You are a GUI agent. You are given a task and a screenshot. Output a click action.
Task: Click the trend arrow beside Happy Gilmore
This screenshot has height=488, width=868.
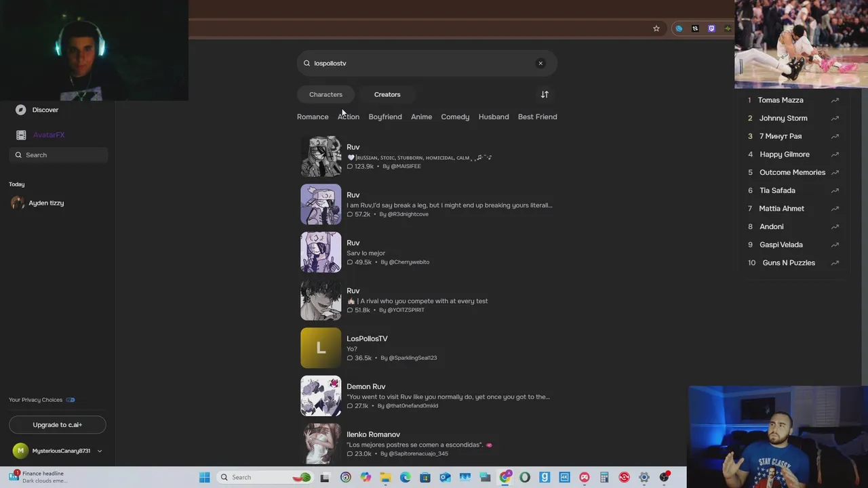[835, 155]
